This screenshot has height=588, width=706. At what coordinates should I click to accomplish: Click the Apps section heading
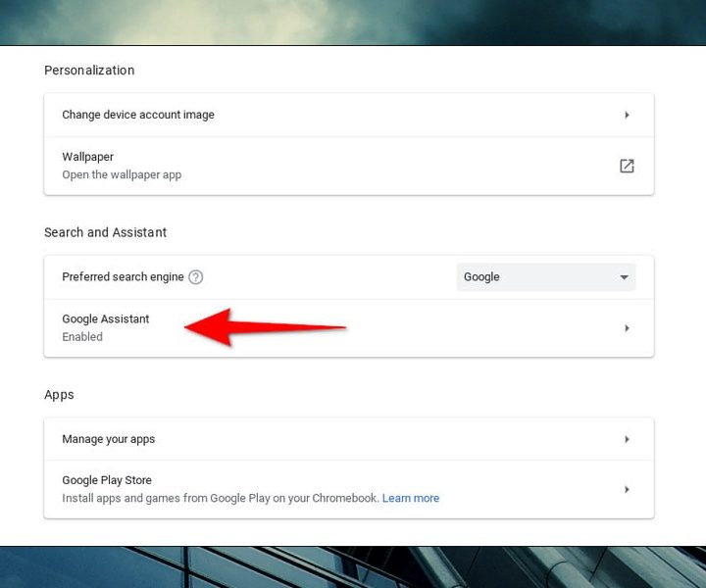59,395
